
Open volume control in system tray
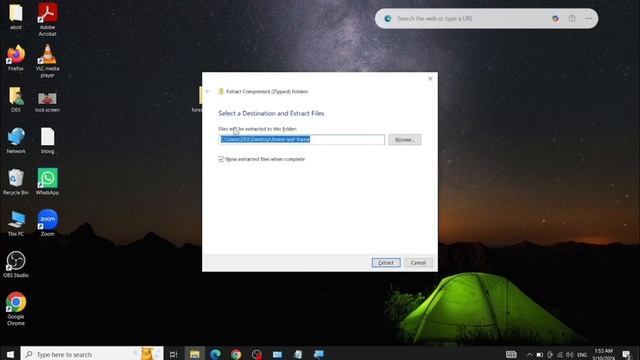[570, 354]
